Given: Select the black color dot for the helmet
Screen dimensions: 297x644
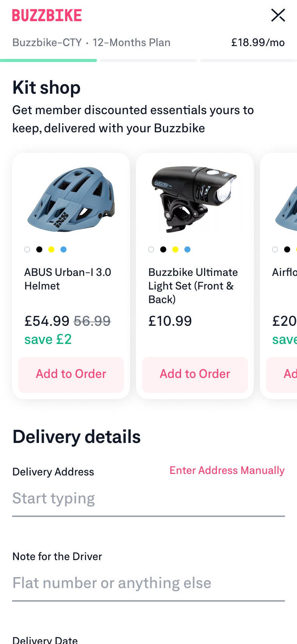Looking at the screenshot, I should 39,249.
